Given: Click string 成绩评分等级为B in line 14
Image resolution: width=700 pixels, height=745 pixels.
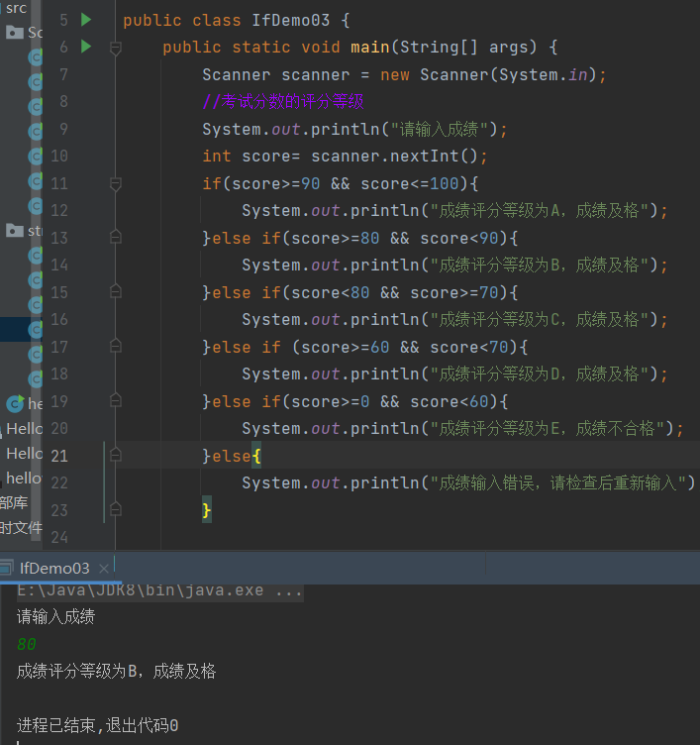Looking at the screenshot, I should coord(500,266).
